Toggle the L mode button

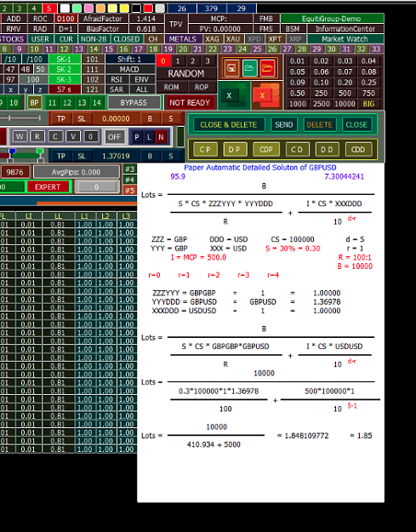pyautogui.click(x=149, y=137)
